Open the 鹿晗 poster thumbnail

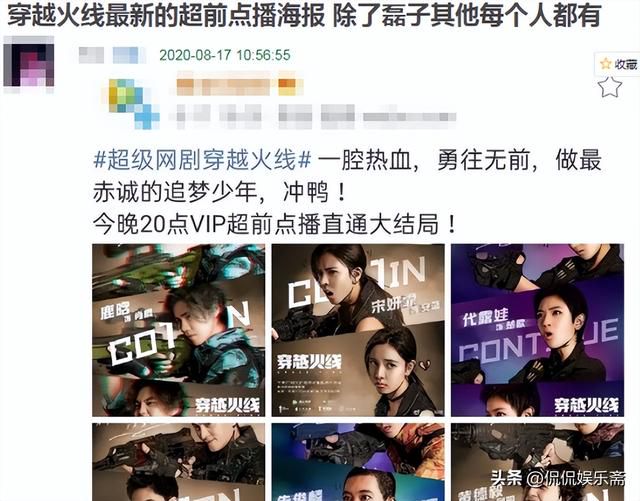[178, 330]
